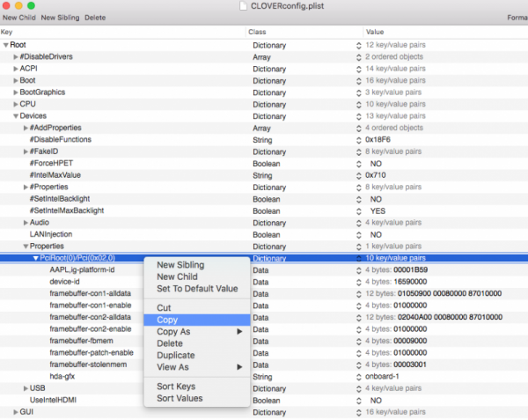Choose Sort Values from the context menu
The height and width of the screenshot is (420, 528).
[197, 399]
